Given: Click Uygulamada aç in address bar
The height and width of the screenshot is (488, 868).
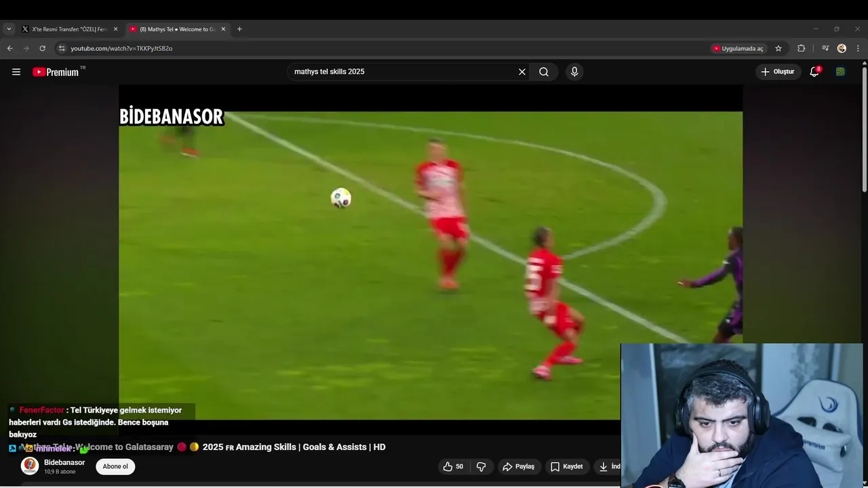Looking at the screenshot, I should 738,48.
